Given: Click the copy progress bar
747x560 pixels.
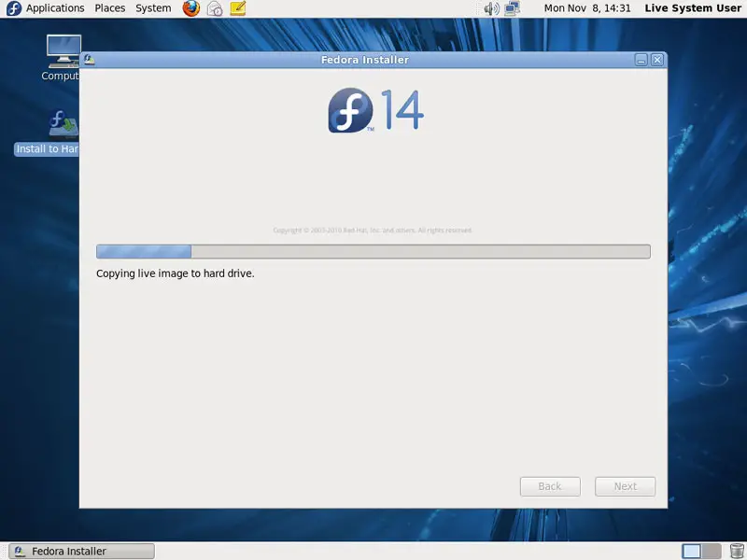Looking at the screenshot, I should click(373, 251).
